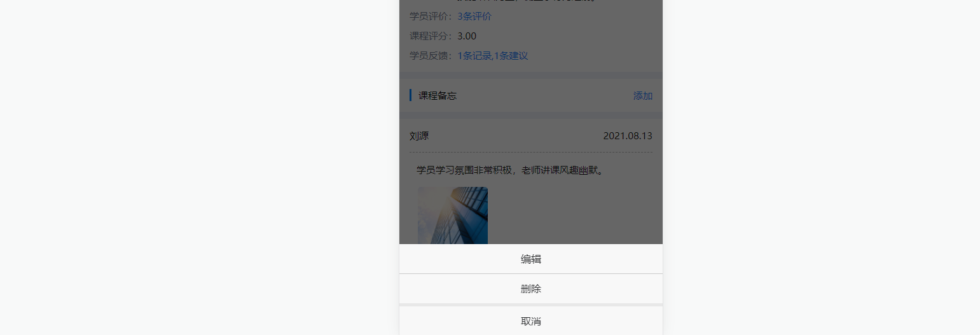Select the 课程备忘 section heading
Image resolution: width=980 pixels, height=335 pixels.
[438, 96]
